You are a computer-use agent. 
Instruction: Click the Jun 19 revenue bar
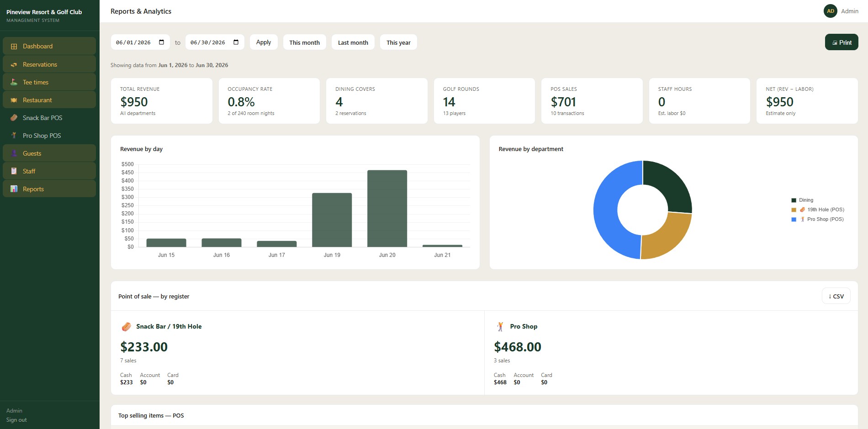click(332, 220)
